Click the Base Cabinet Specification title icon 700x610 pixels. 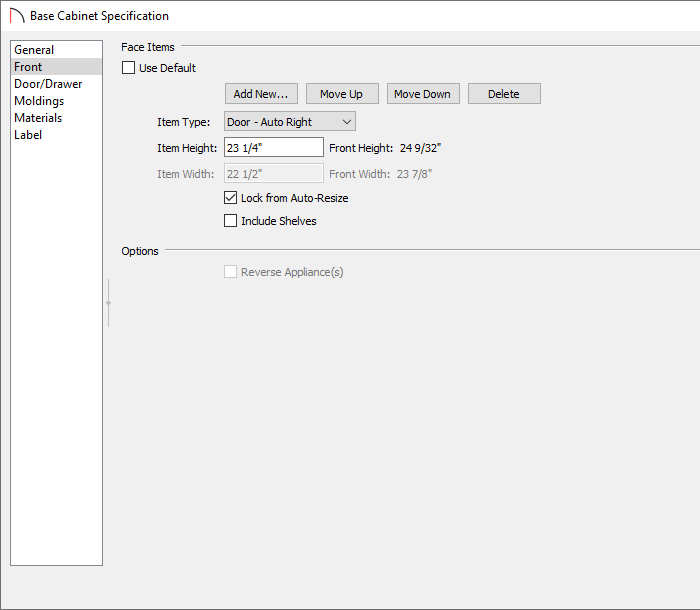point(17,16)
